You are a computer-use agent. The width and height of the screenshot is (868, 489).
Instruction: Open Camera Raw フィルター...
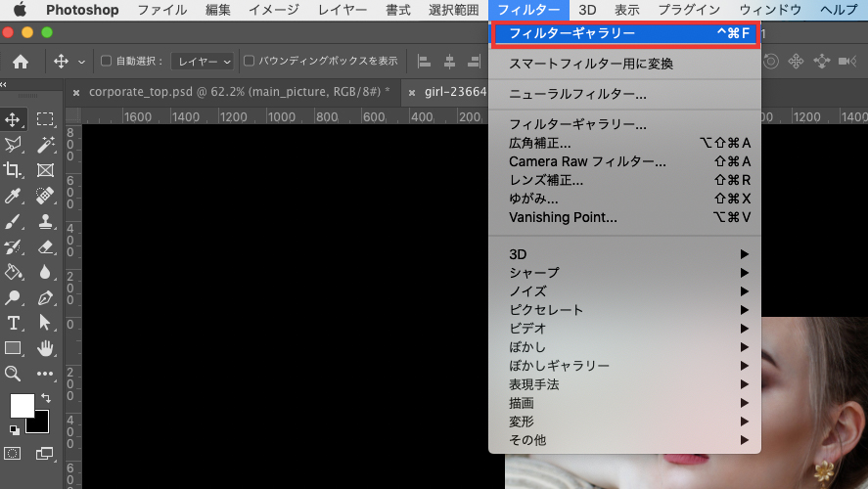coord(624,161)
